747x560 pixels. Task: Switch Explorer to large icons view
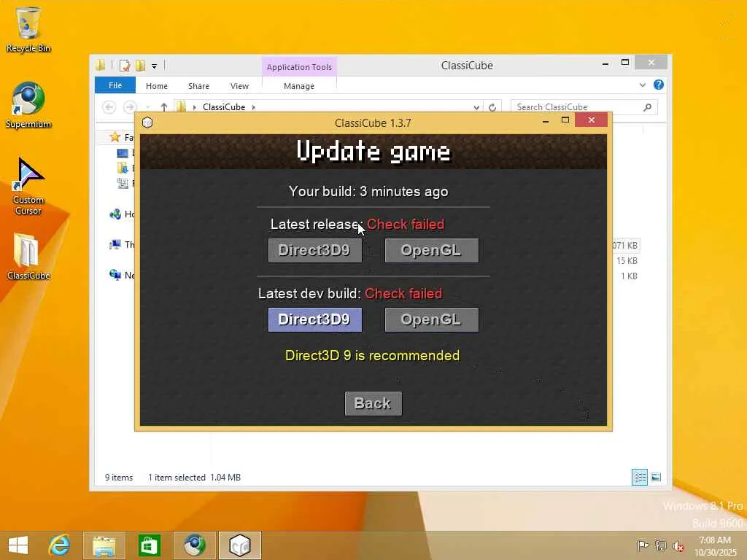click(x=656, y=477)
